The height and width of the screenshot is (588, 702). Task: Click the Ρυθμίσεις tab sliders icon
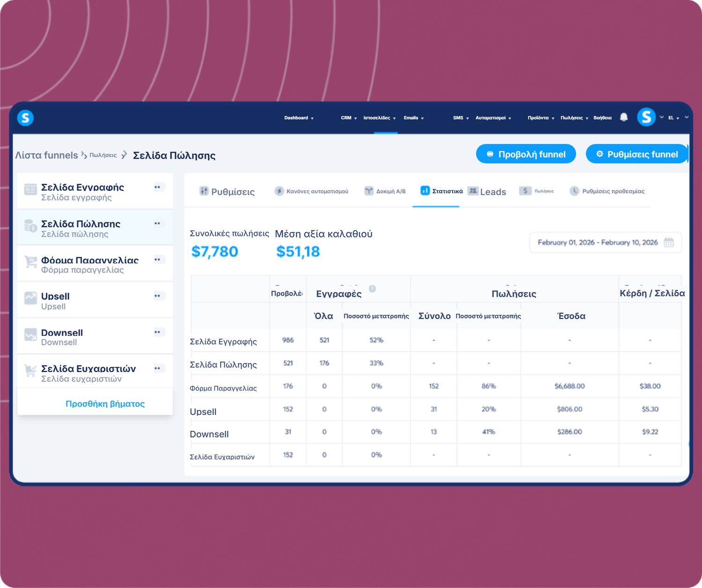coord(204,191)
